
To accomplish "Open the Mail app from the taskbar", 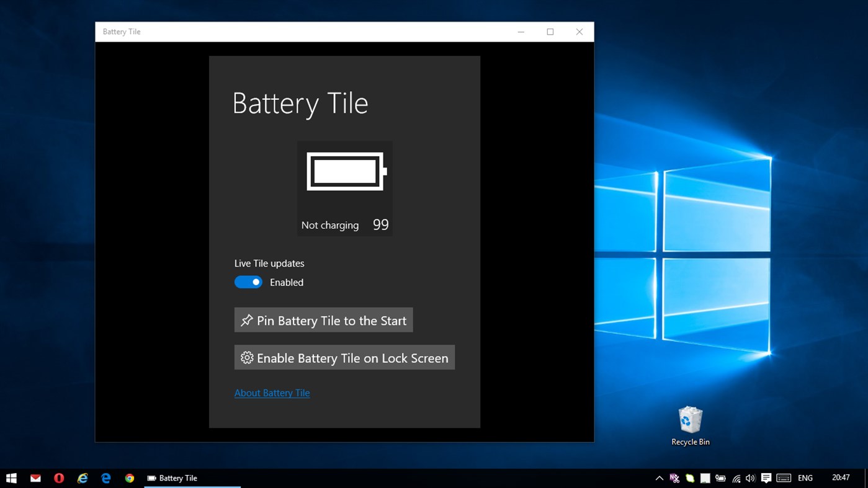I will tap(35, 478).
